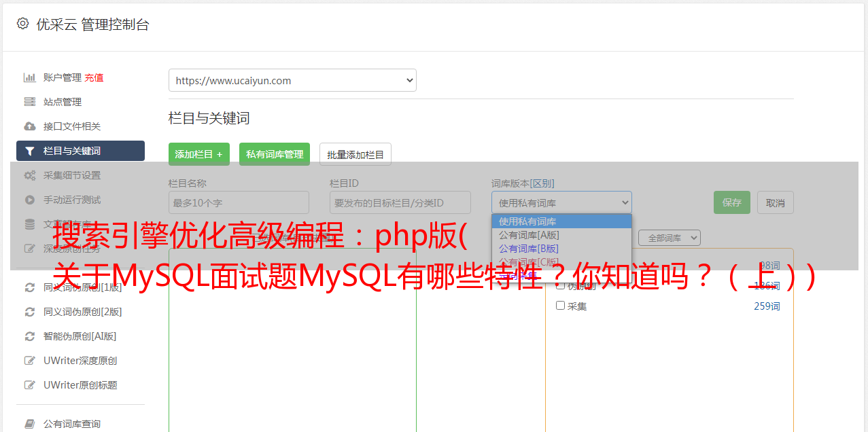
Task: Click the cloud upload icon for 接口文件相关
Action: (x=30, y=126)
